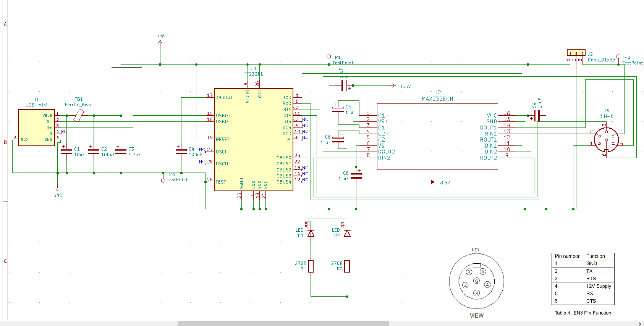The width and height of the screenshot is (644, 326).
Task: Click the 'VBUS' pin label on J1
Action: [47, 116]
